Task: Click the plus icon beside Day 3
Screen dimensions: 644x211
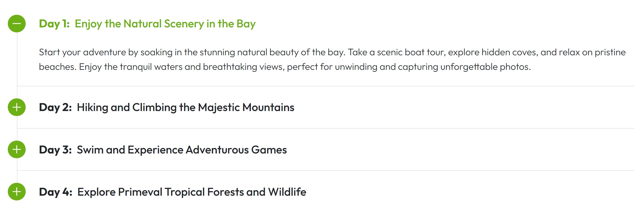Action: pyautogui.click(x=17, y=149)
